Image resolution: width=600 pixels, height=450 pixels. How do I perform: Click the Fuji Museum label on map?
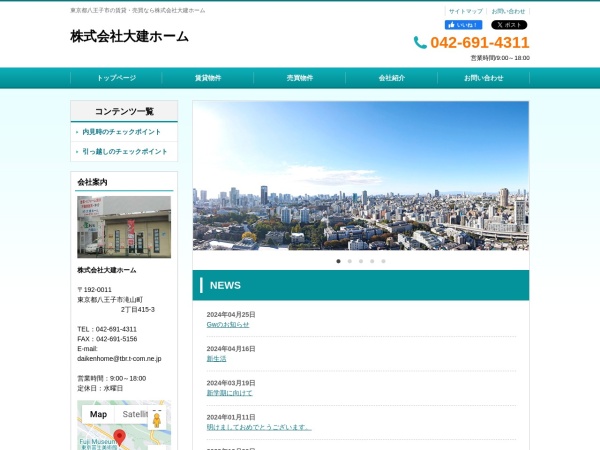click(98, 442)
